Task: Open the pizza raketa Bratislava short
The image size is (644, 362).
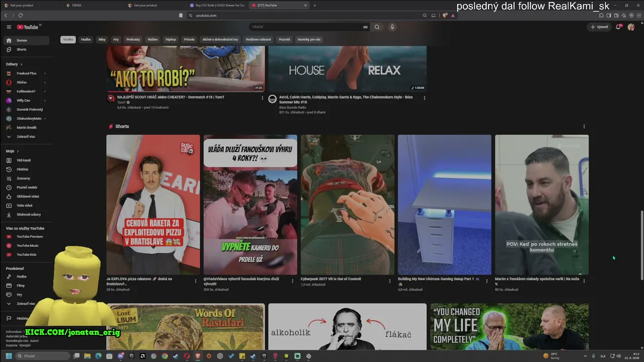Action: pos(153,205)
